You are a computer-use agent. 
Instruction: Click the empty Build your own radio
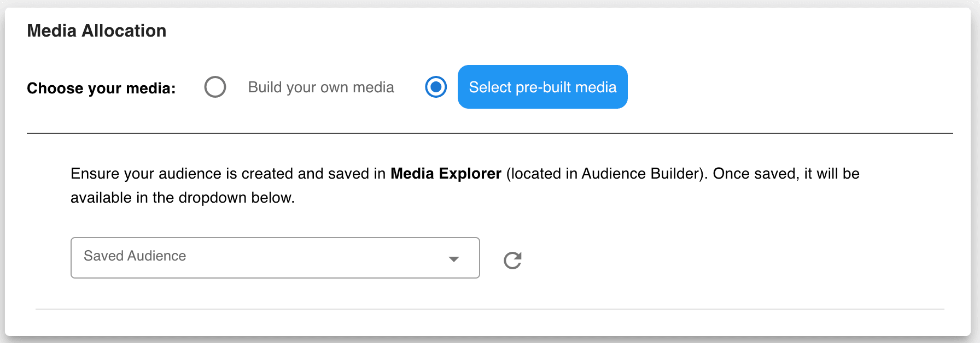click(215, 87)
